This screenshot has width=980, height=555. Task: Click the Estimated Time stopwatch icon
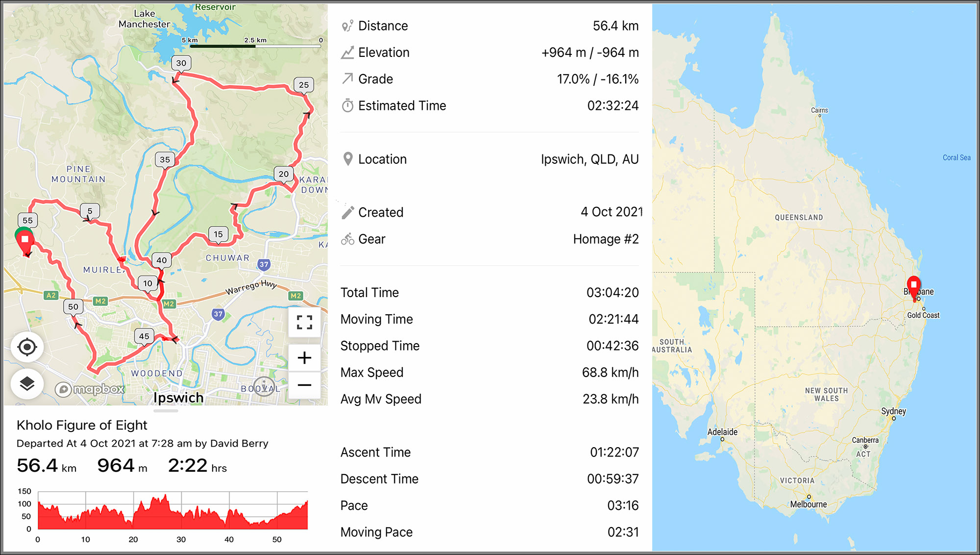pyautogui.click(x=348, y=105)
